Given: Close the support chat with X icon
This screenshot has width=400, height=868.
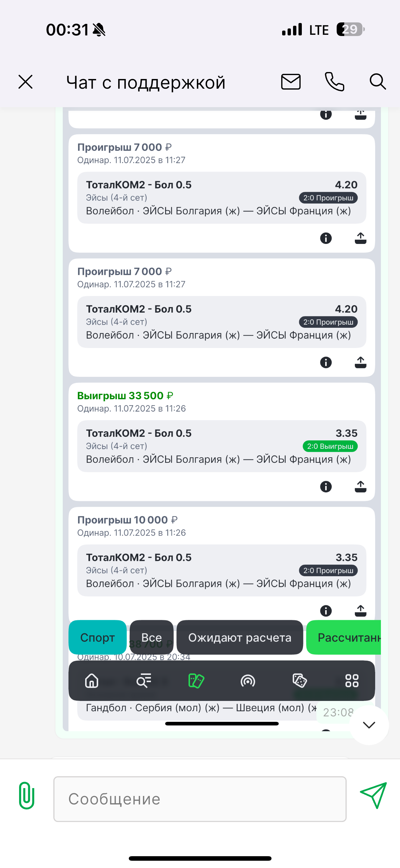Looking at the screenshot, I should 26,82.
